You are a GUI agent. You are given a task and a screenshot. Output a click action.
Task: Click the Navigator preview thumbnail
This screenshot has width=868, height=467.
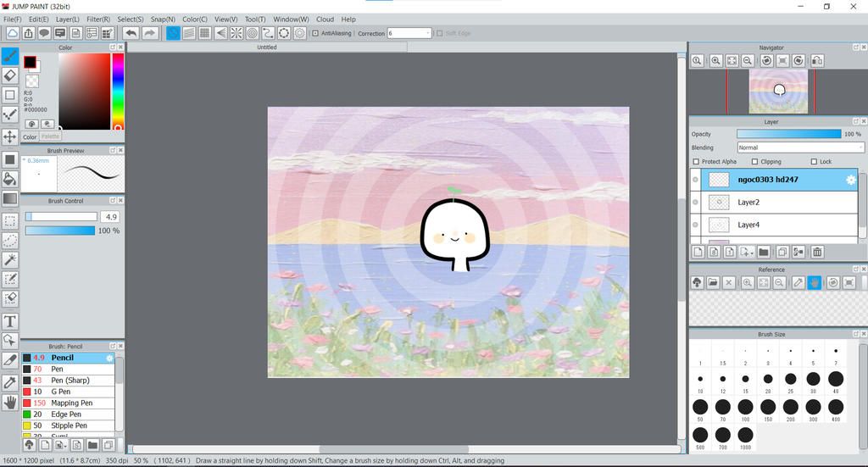coord(778,92)
